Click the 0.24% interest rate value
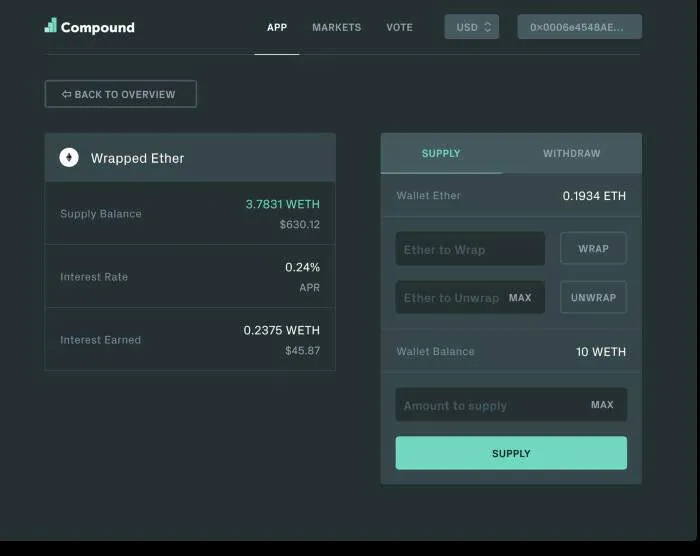The height and width of the screenshot is (556, 700). 302,267
